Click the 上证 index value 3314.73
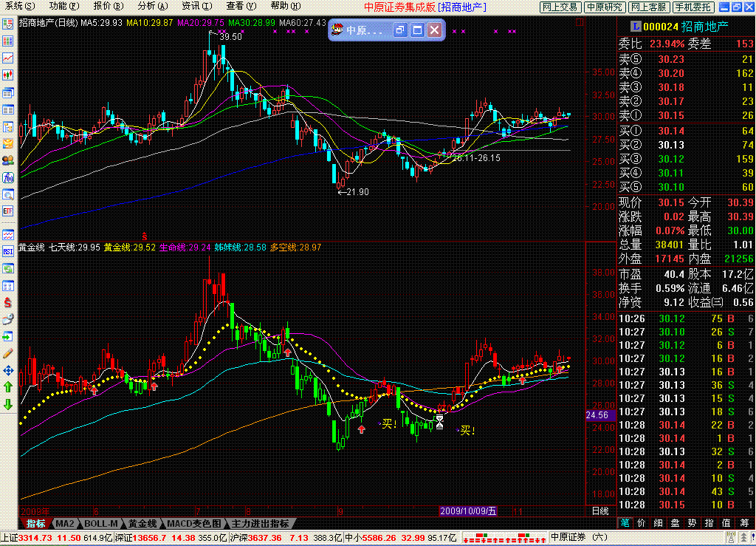The height and width of the screenshot is (546, 756). click(x=35, y=538)
